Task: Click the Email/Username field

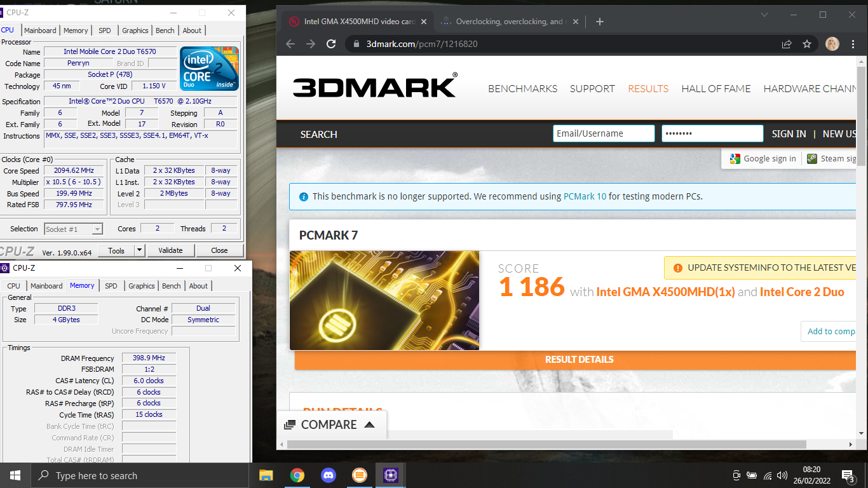Action: [x=604, y=133]
